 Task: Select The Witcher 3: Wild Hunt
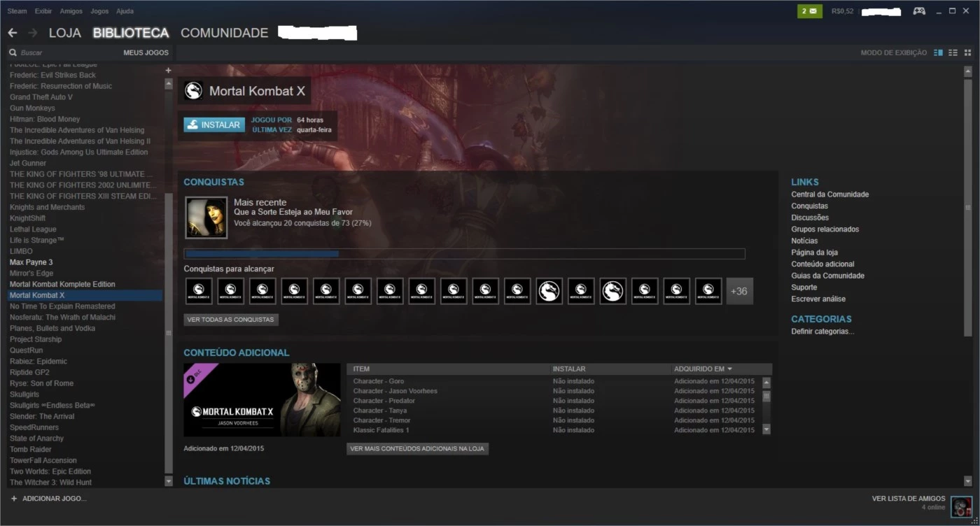pyautogui.click(x=85, y=483)
